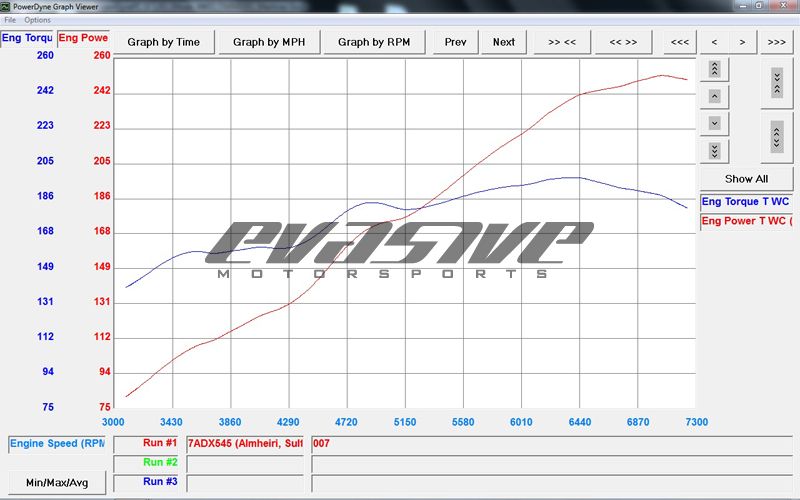The image size is (800, 500).
Task: Select the Run #3 label
Action: pos(146,482)
